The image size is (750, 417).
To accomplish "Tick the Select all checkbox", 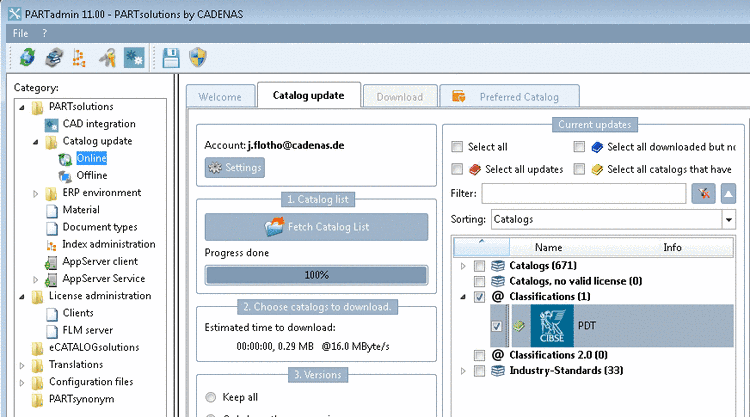I will (457, 147).
